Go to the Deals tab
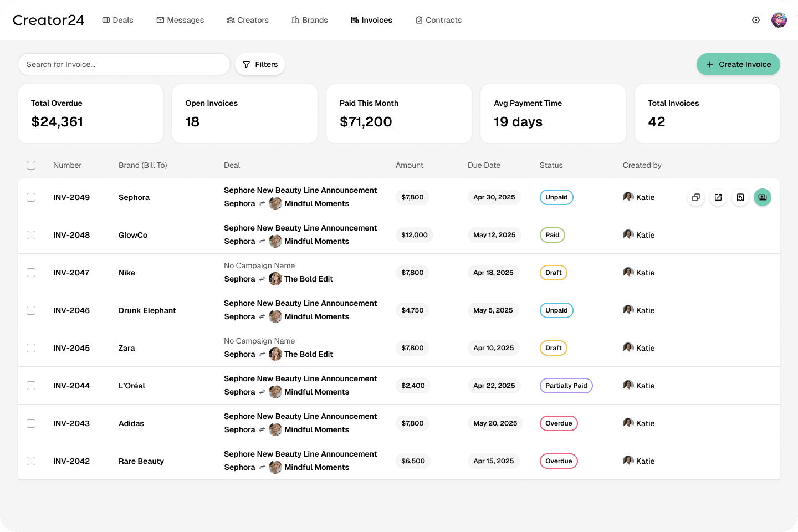The width and height of the screenshot is (798, 532). [x=118, y=20]
